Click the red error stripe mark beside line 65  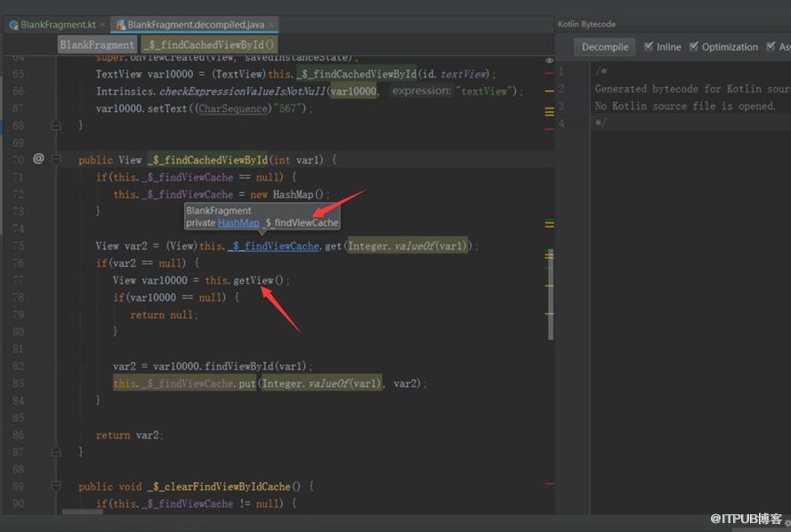pyautogui.click(x=549, y=74)
